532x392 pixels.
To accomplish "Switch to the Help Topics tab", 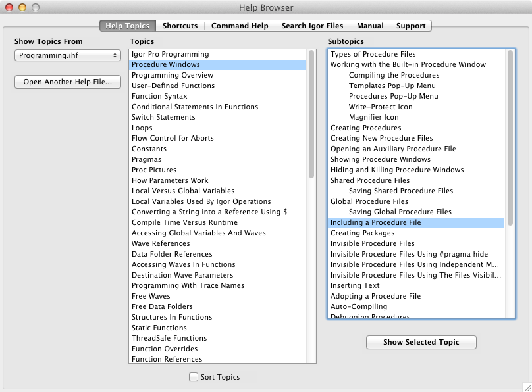I will tap(128, 26).
